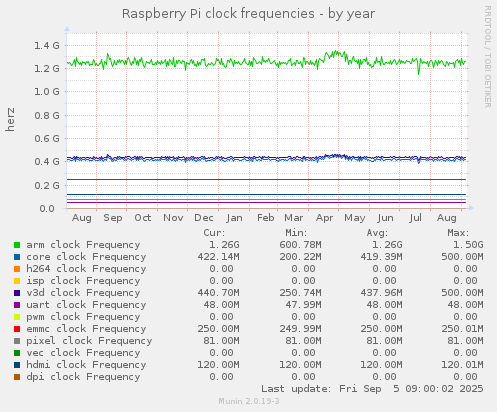Viewport: 497px width, 412px height.
Task: Click the 'hdmi clock Frequency' legend label
Action: coord(86,365)
